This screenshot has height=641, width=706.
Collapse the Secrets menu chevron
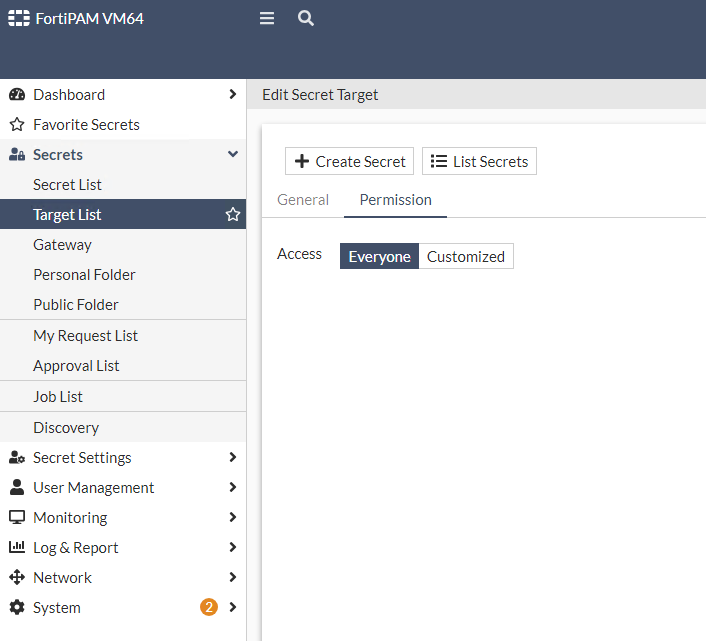(233, 154)
